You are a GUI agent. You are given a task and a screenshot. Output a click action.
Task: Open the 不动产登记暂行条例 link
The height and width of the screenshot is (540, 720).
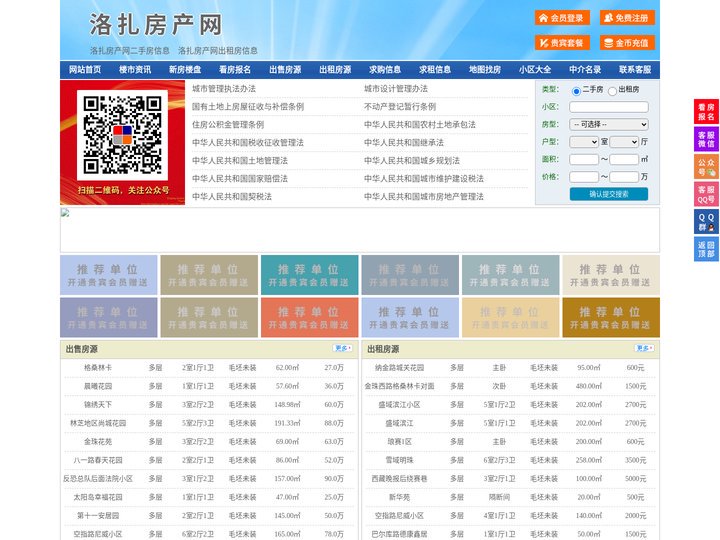tap(400, 107)
